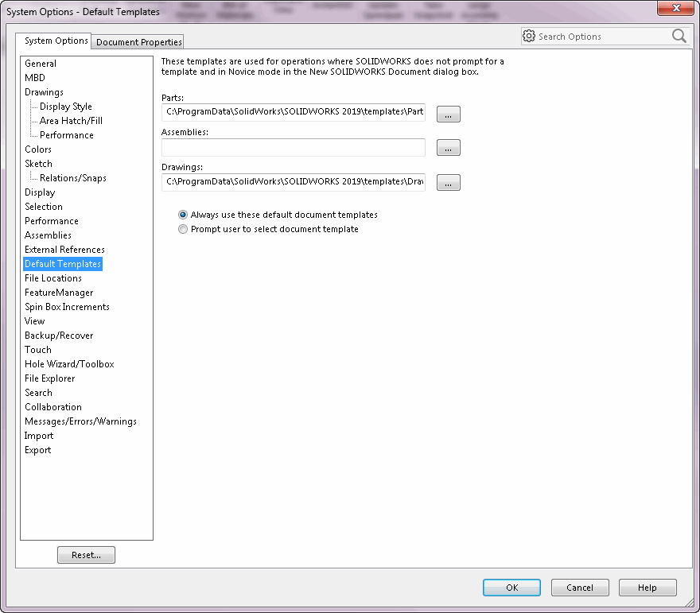This screenshot has height=613, width=700.
Task: Select External References option
Action: pyautogui.click(x=64, y=250)
